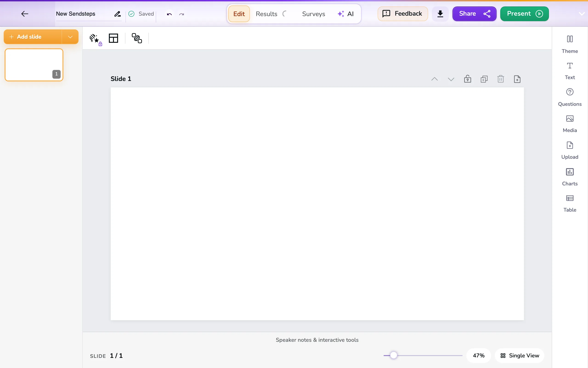Switch to the Surveys tab
Viewport: 588px width, 368px height.
click(x=314, y=14)
